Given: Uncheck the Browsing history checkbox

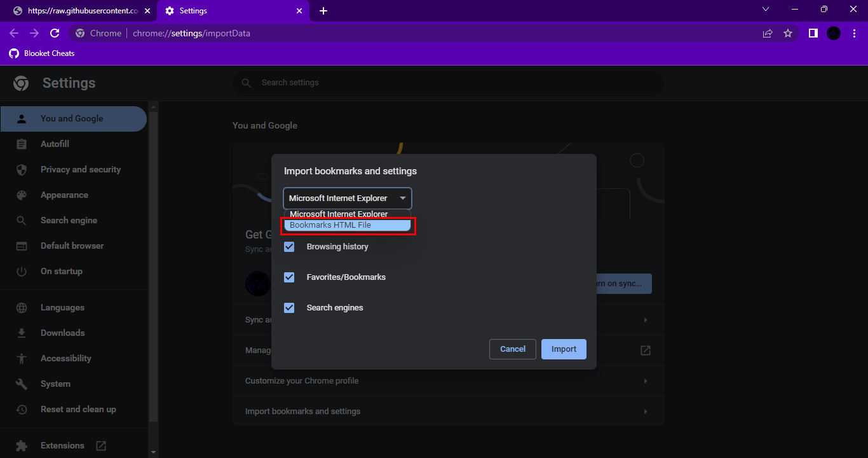Looking at the screenshot, I should 289,246.
